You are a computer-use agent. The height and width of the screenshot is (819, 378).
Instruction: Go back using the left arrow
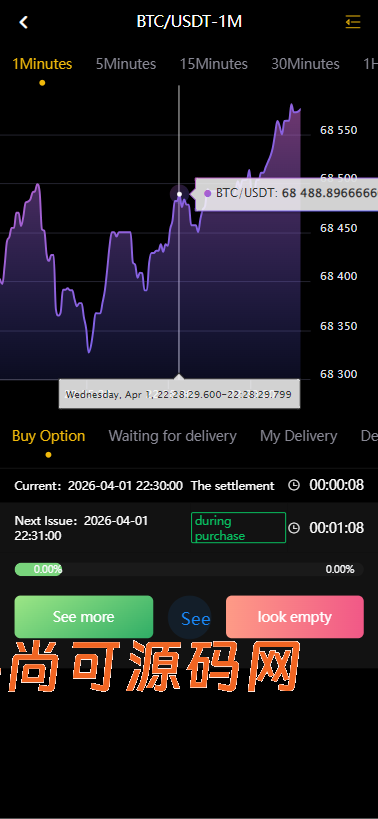[23, 22]
